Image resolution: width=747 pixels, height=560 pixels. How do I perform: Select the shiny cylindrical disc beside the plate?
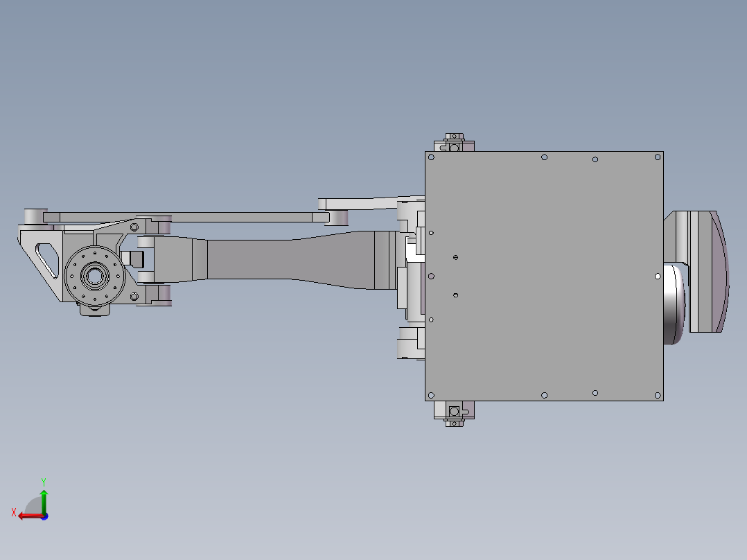pos(675,305)
